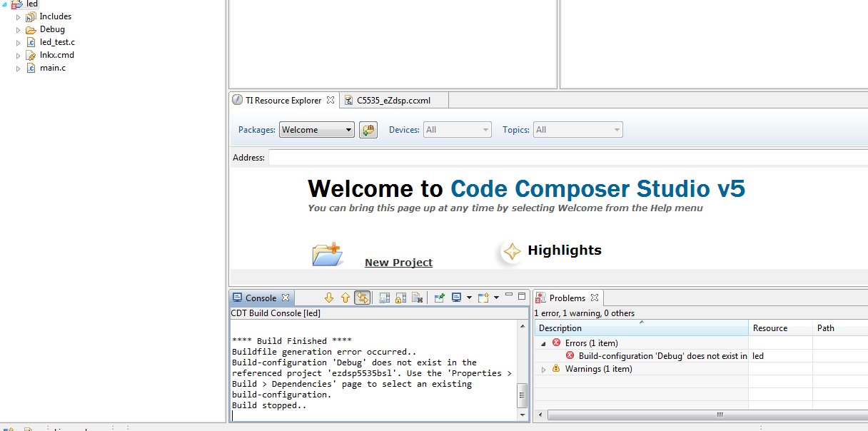Click Display Selected Console monitor icon

(x=457, y=298)
